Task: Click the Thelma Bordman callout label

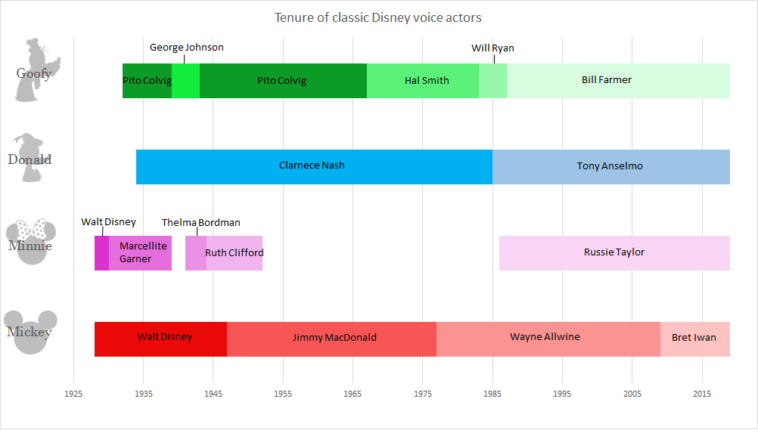Action: [x=201, y=222]
